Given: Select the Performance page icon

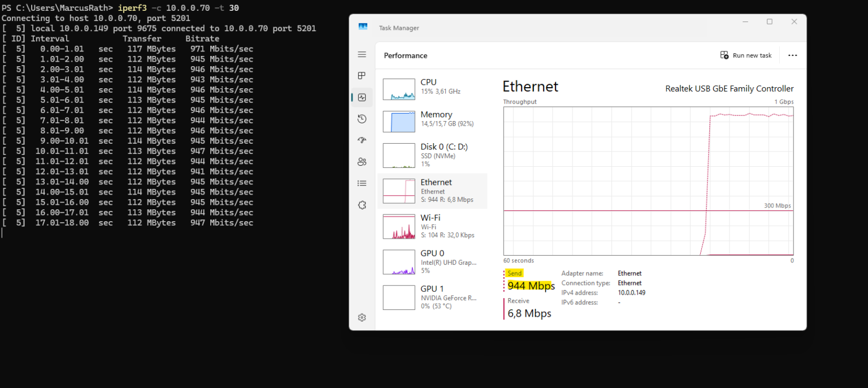Looking at the screenshot, I should click(362, 97).
